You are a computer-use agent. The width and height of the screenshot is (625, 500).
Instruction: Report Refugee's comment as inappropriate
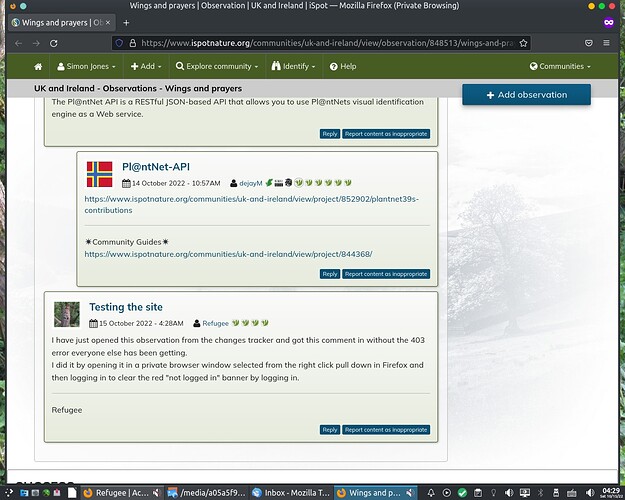[386, 430]
